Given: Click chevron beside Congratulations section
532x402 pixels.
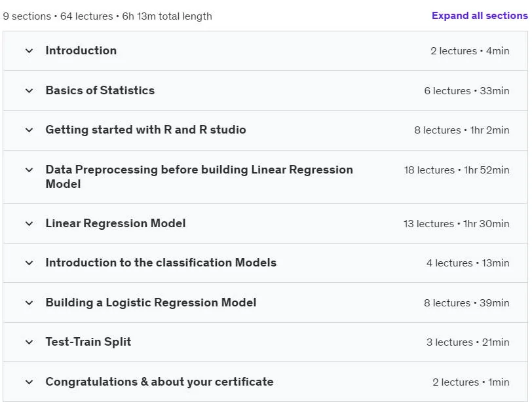Looking at the screenshot, I should tap(29, 382).
